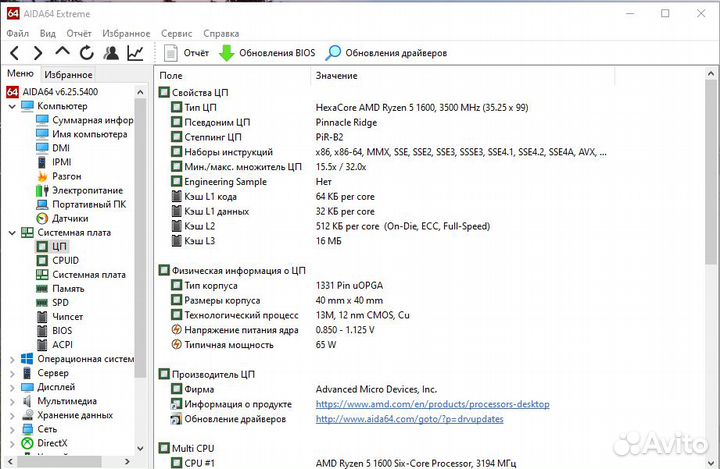Click the Обновления BIOS toolbar button
The height and width of the screenshot is (469, 720).
pos(267,53)
